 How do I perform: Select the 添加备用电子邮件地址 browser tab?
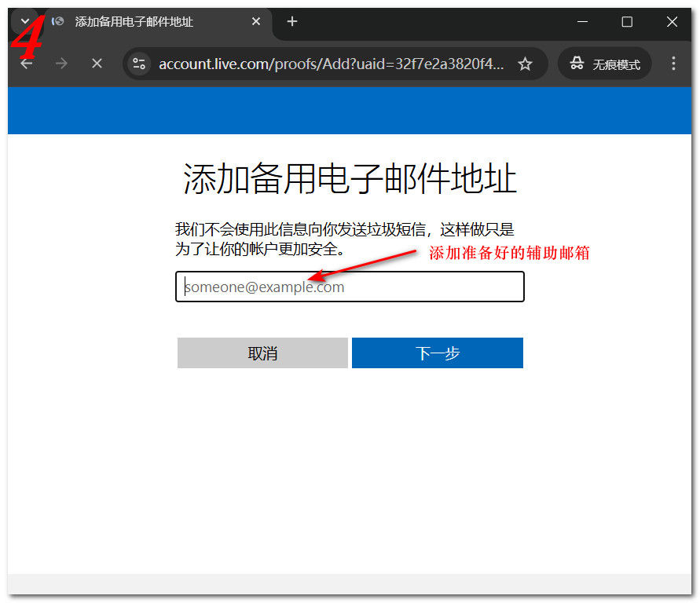pos(156,21)
